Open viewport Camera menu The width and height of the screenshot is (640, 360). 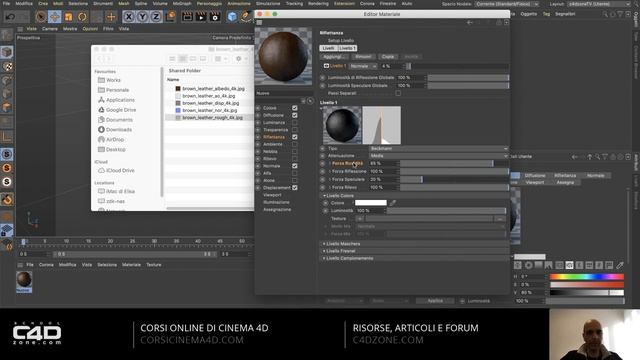tap(49, 29)
